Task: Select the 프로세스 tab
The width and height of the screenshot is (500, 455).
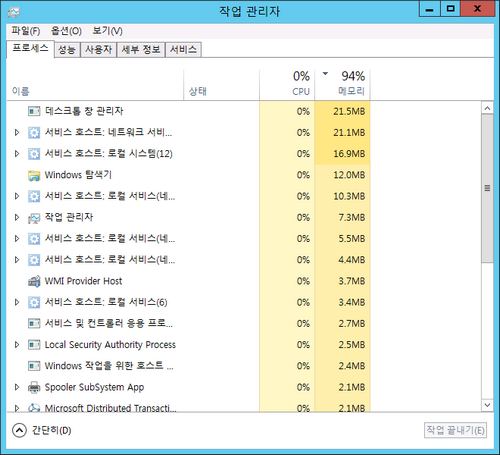Action: tap(30, 49)
